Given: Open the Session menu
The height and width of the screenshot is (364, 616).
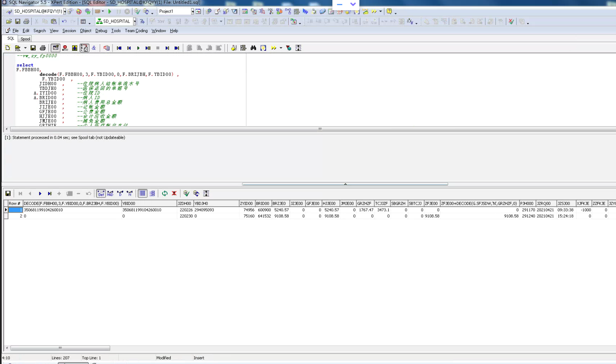Looking at the screenshot, I should [69, 31].
